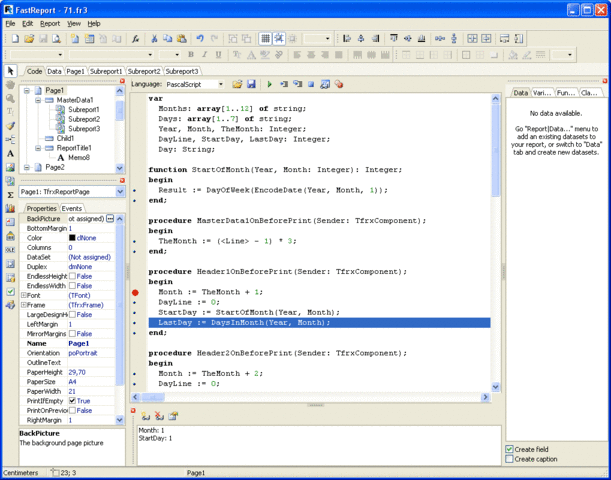The height and width of the screenshot is (480, 611).
Task: Enable the Create caption checkbox
Action: click(510, 459)
